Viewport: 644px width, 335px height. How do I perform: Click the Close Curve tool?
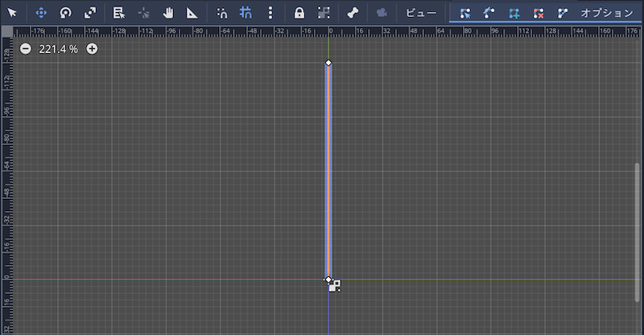pyautogui.click(x=563, y=14)
